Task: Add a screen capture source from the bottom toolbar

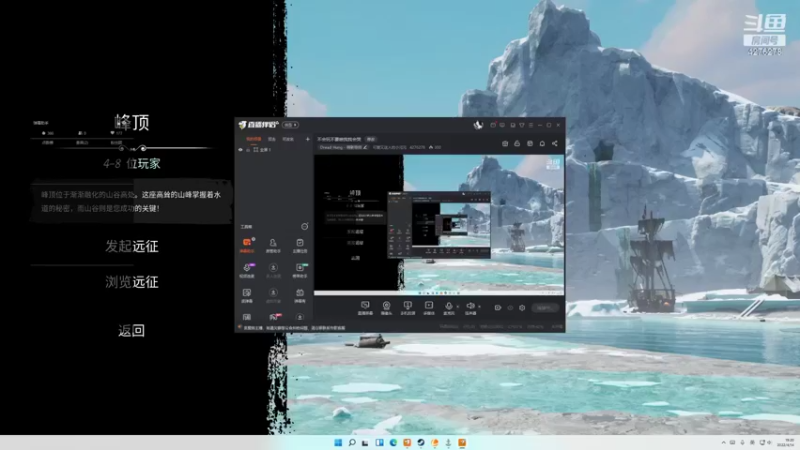Action: coord(365,308)
